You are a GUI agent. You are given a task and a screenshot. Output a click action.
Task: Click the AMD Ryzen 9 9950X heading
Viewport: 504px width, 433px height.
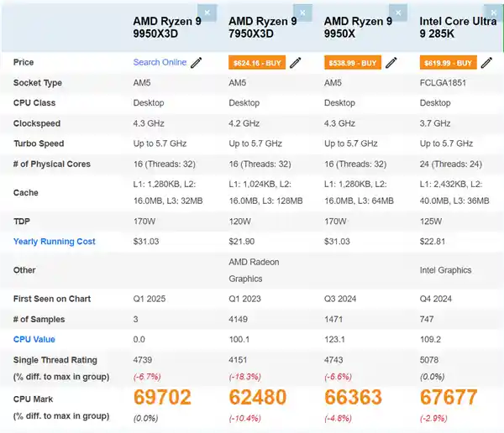(x=358, y=28)
